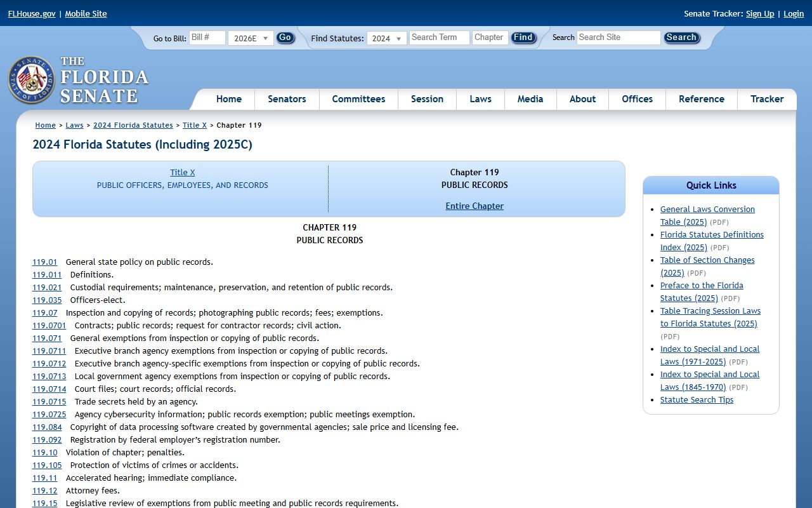The width and height of the screenshot is (812, 508).
Task: Open the Title X breadcrumb link
Action: [x=195, y=125]
